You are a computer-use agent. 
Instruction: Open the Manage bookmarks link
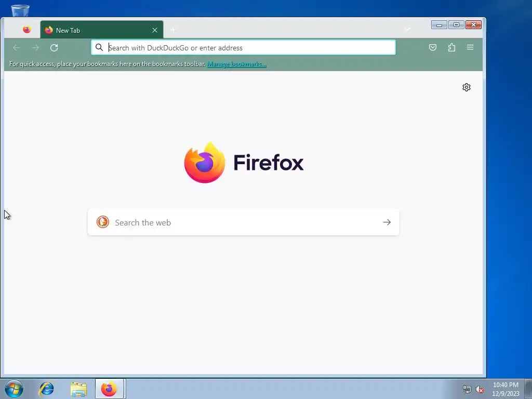[x=236, y=64]
